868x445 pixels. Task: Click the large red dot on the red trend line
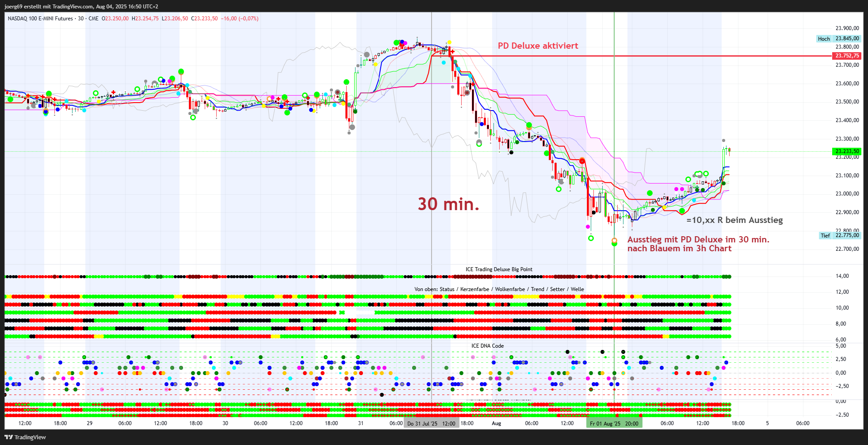582,161
